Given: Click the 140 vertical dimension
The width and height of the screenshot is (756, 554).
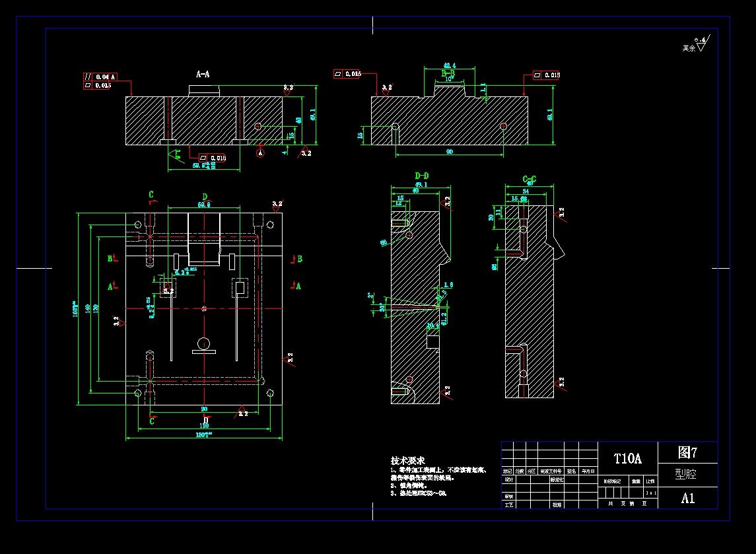Looking at the screenshot, I should 88,308.
